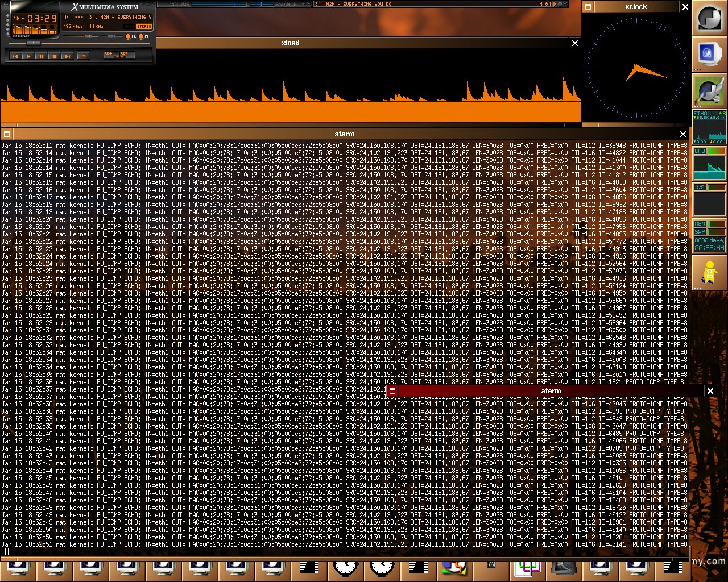This screenshot has width=728, height=582.
Task: Open Window Maker preferences dock icon
Action: click(709, 91)
